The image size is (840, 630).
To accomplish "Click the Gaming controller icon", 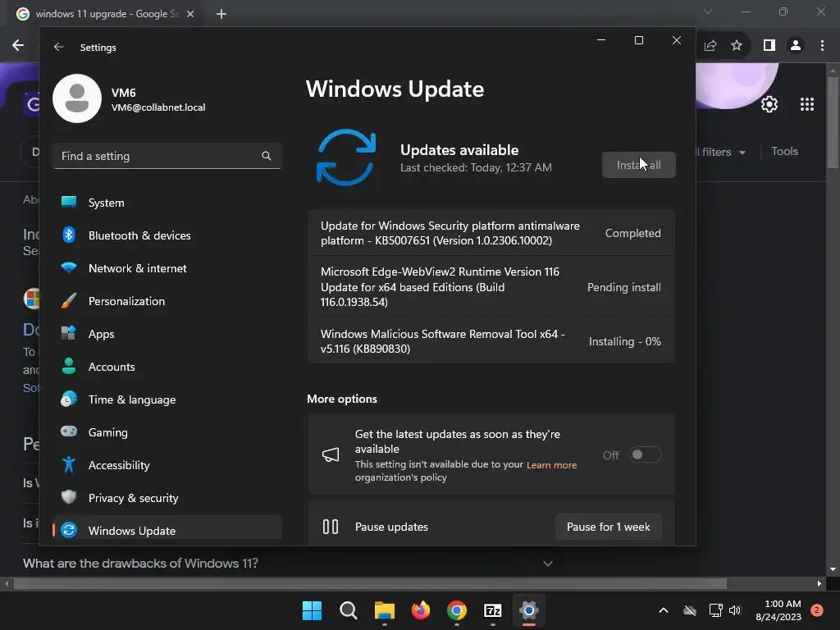I will click(69, 431).
